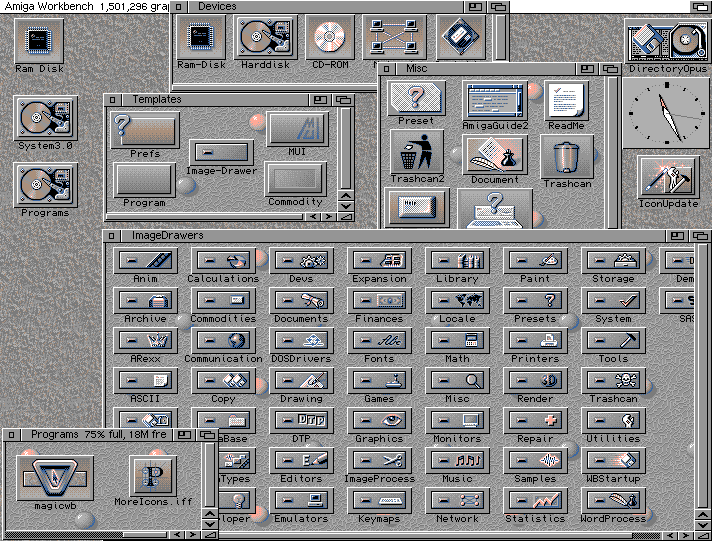Open the Statistics chart drawer icon
The width and height of the screenshot is (712, 541).
(535, 501)
